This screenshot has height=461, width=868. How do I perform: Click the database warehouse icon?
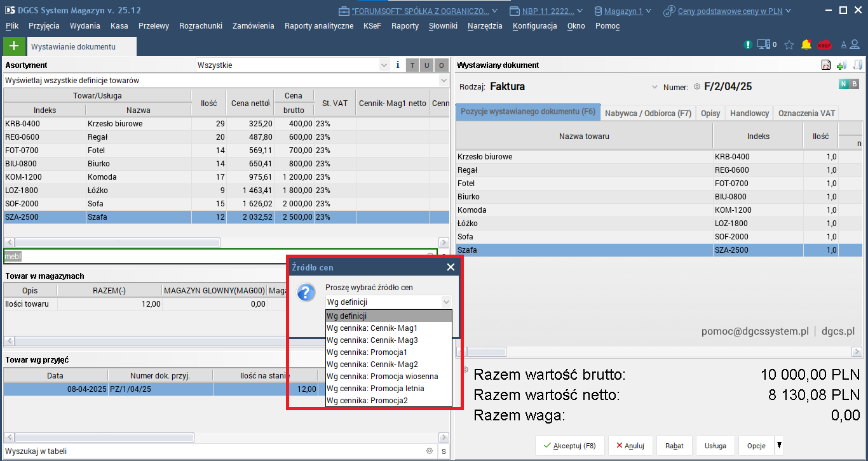pyautogui.click(x=598, y=11)
